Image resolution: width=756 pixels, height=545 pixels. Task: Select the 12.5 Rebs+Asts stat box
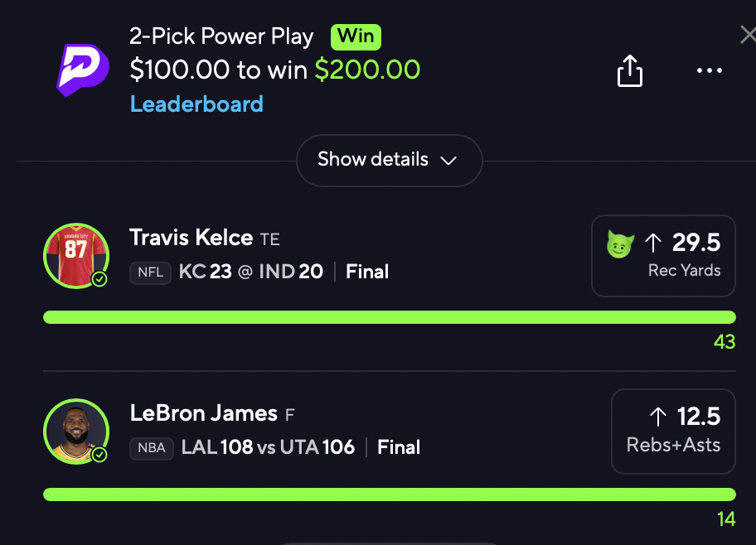pyautogui.click(x=673, y=432)
